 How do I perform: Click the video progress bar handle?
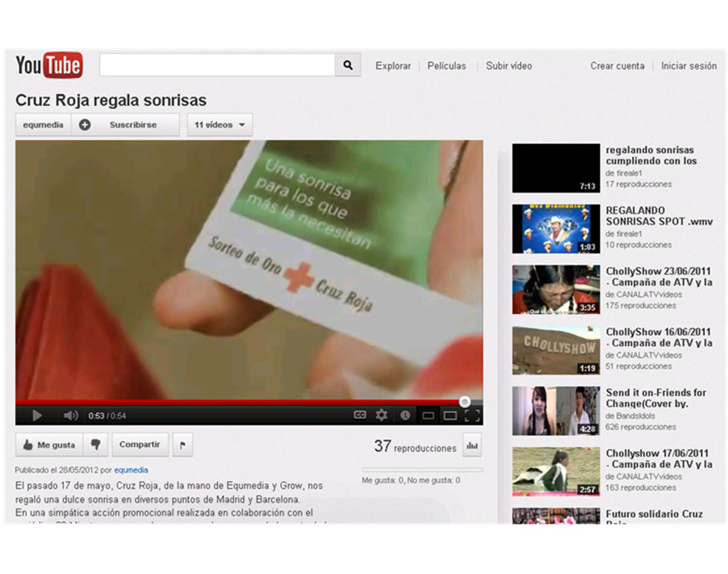tap(464, 401)
